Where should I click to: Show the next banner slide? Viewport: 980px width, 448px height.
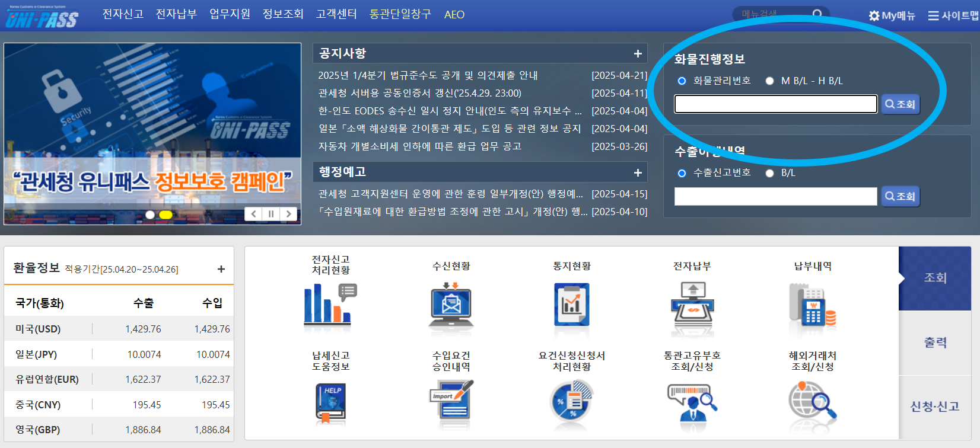289,214
